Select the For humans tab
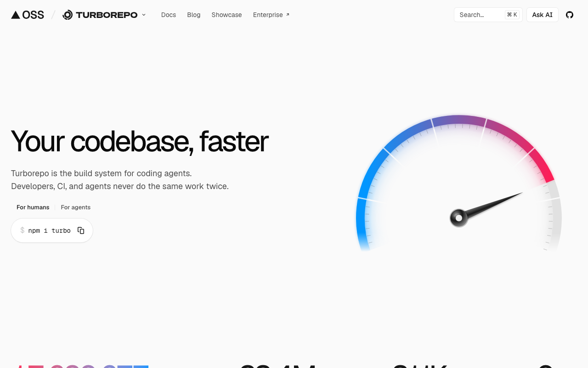 tap(33, 207)
